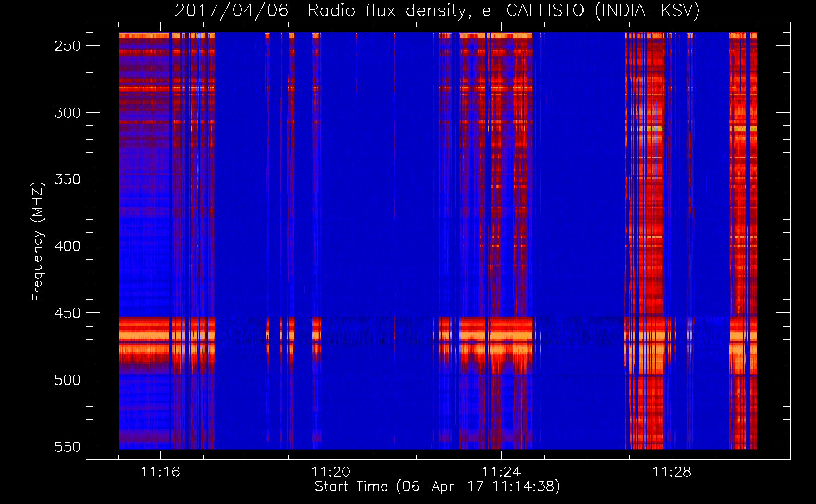The width and height of the screenshot is (816, 504).
Task: Click the 11:24 time tick label
Action: pos(501,472)
